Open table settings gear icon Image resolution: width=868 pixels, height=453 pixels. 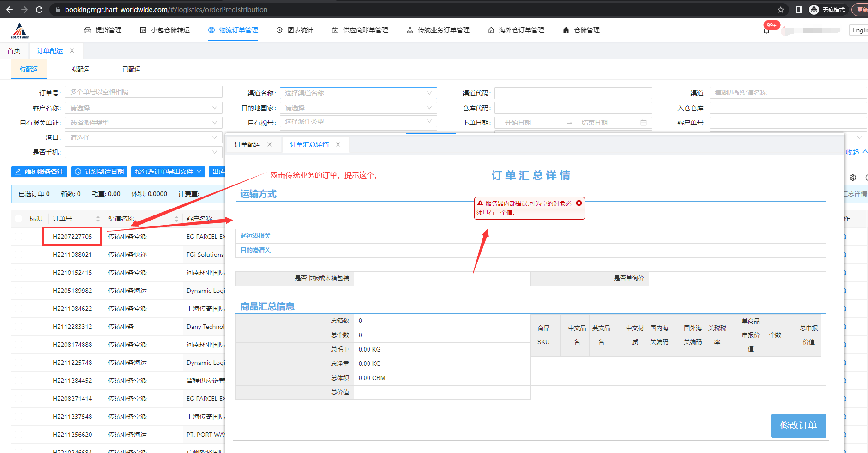click(853, 178)
